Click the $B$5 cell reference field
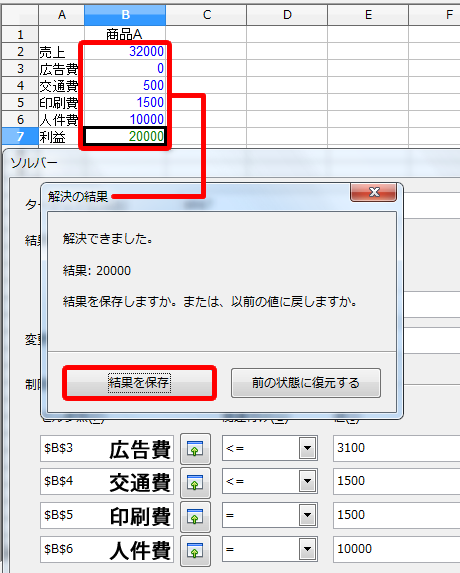This screenshot has width=460, height=573. (107, 515)
